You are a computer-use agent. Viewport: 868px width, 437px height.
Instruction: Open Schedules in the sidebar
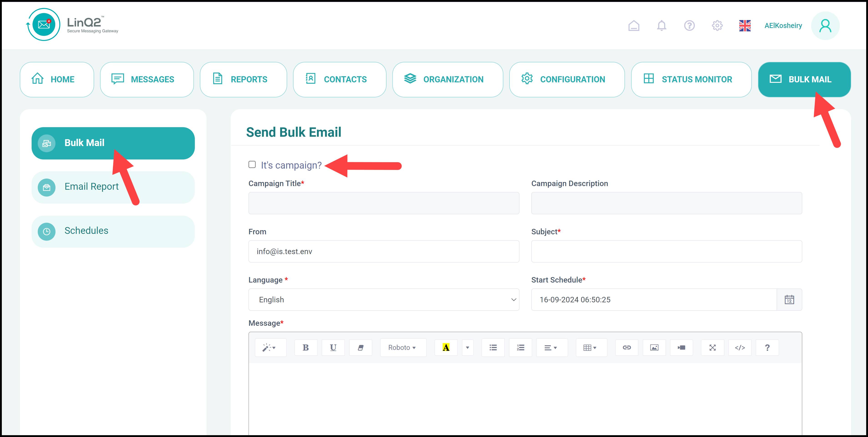[113, 231]
